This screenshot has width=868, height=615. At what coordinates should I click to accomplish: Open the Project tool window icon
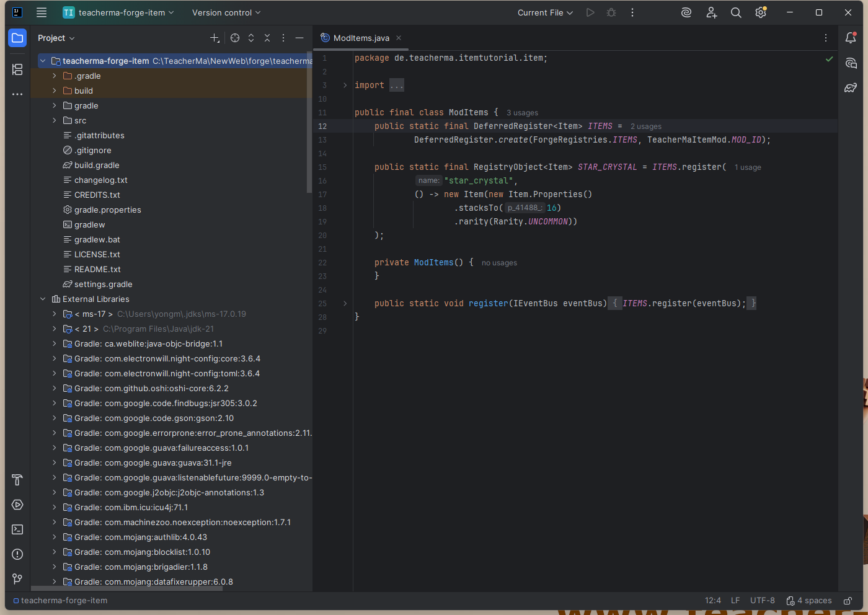[17, 38]
